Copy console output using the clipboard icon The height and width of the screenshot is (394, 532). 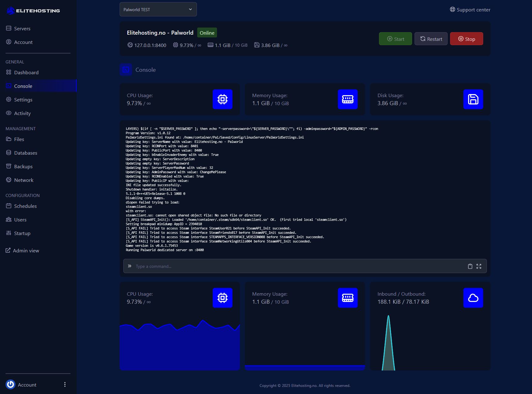pos(470,266)
